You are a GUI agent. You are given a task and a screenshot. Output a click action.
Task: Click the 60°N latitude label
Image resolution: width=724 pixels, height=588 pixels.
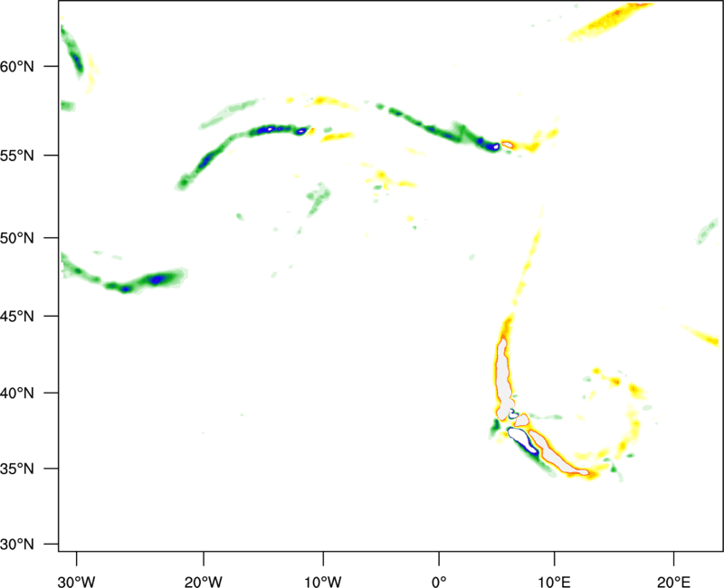(x=17, y=66)
